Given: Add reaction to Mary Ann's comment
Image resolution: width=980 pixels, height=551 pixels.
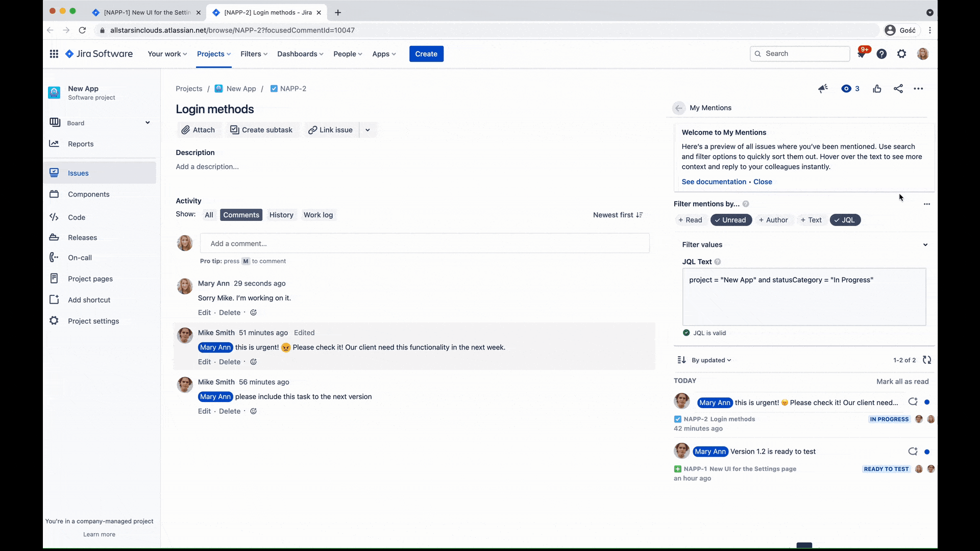Looking at the screenshot, I should tap(253, 313).
